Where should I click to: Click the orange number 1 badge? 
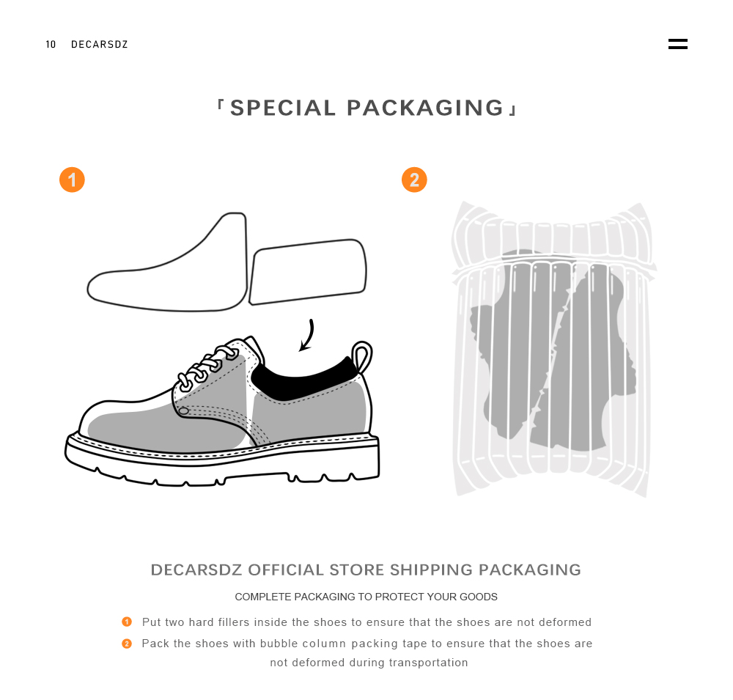click(x=72, y=180)
